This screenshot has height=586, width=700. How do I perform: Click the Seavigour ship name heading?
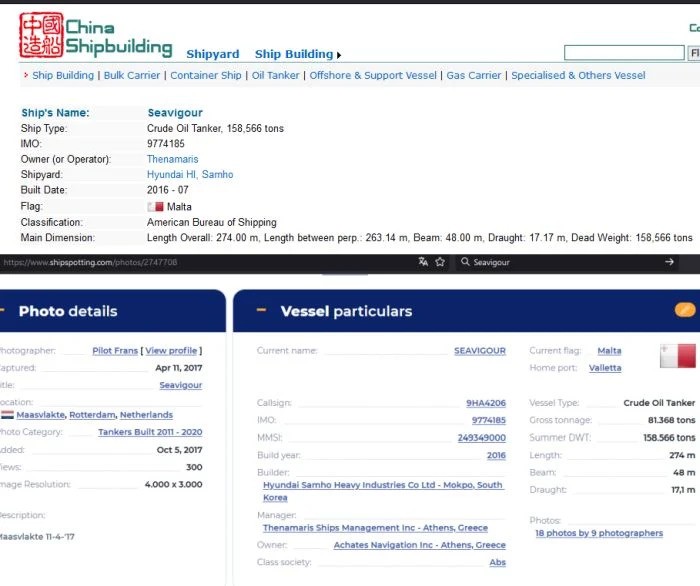click(x=175, y=113)
